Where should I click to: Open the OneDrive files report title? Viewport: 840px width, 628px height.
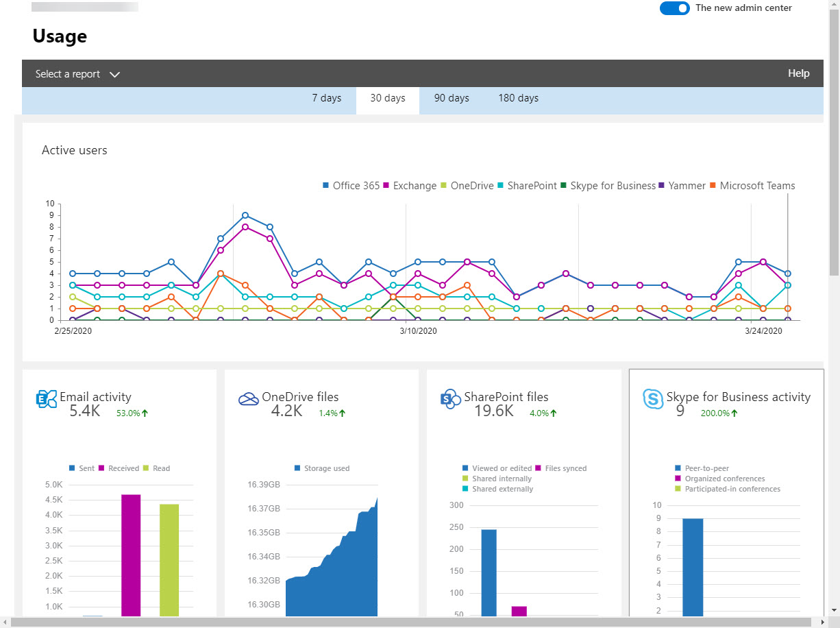pos(300,397)
